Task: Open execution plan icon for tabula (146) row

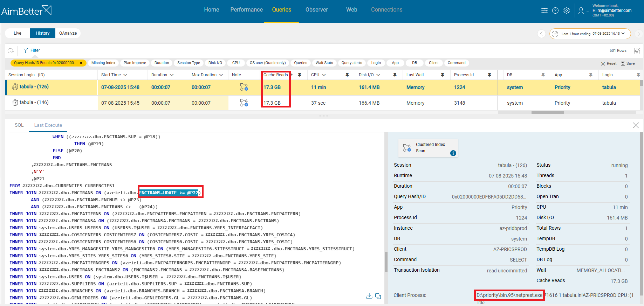Action: tap(244, 103)
